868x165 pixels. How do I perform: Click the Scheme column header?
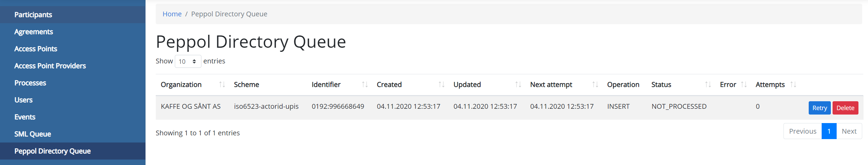click(246, 85)
